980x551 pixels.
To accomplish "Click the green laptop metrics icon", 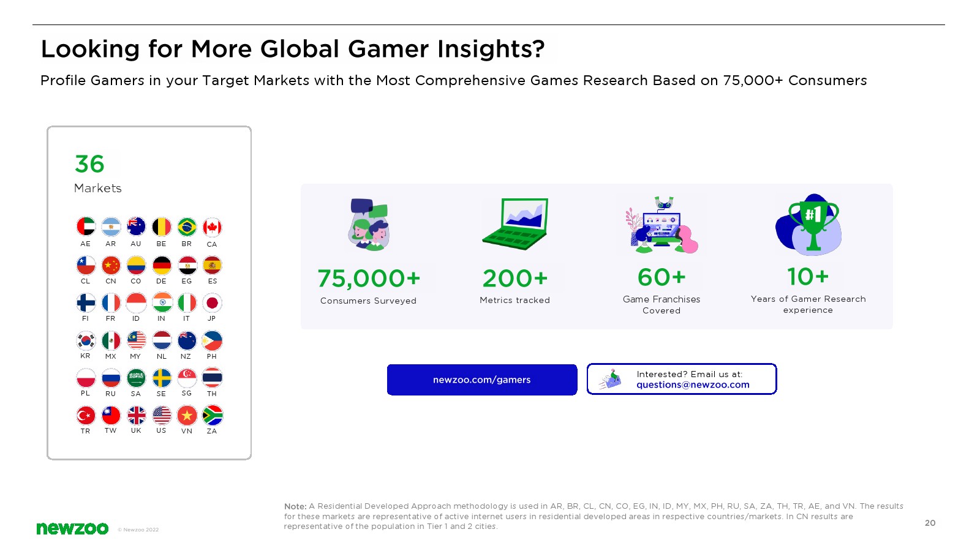I will pos(515,223).
